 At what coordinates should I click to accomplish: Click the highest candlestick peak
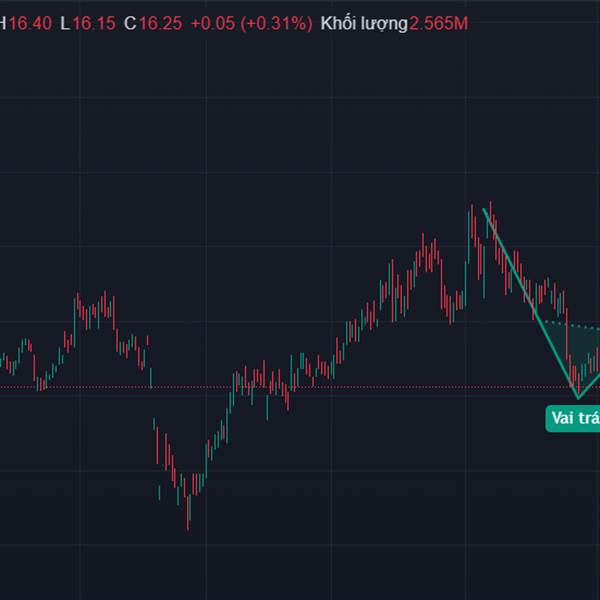point(472,209)
